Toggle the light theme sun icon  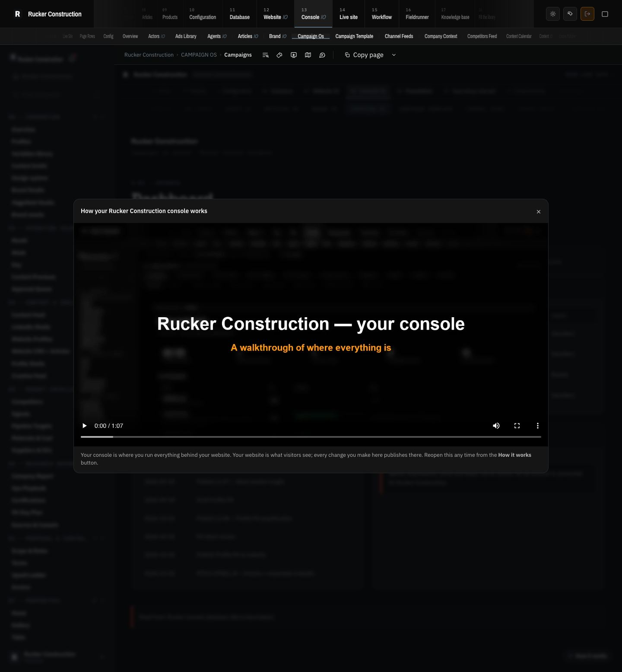pos(553,14)
